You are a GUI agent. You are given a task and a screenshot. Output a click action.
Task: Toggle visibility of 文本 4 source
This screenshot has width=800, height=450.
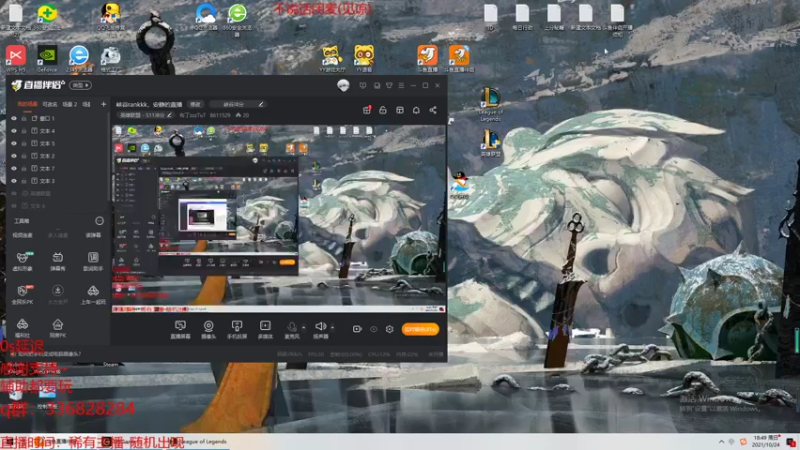point(14,131)
